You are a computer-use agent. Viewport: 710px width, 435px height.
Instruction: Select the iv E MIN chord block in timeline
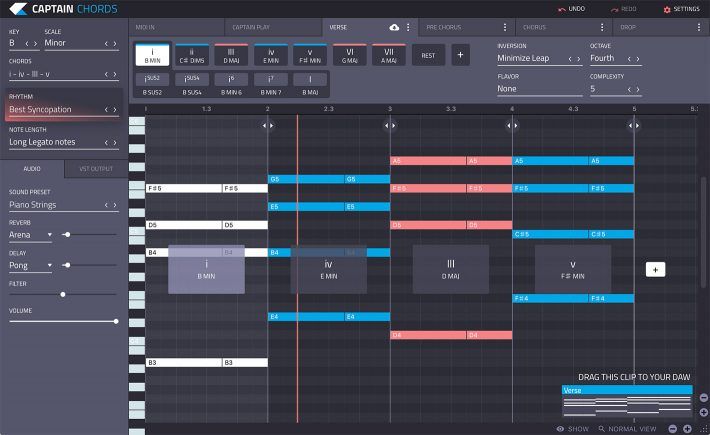pyautogui.click(x=329, y=270)
